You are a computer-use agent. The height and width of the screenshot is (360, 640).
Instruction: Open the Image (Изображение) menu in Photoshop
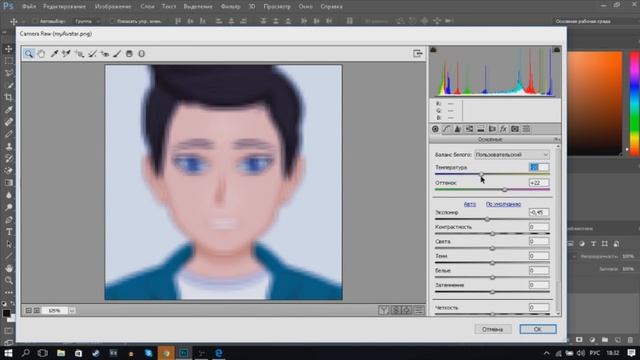pyautogui.click(x=113, y=7)
